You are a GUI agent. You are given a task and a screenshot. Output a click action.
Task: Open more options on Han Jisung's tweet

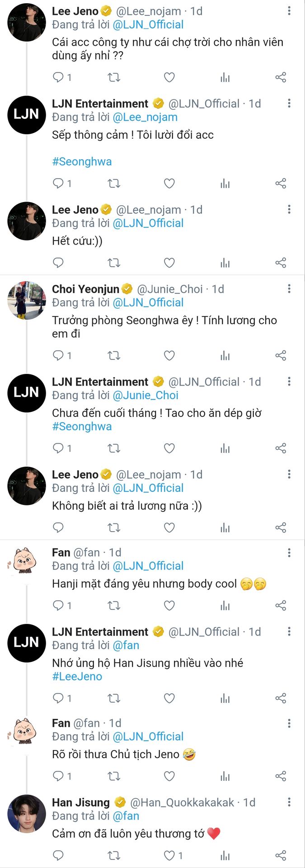289,802
